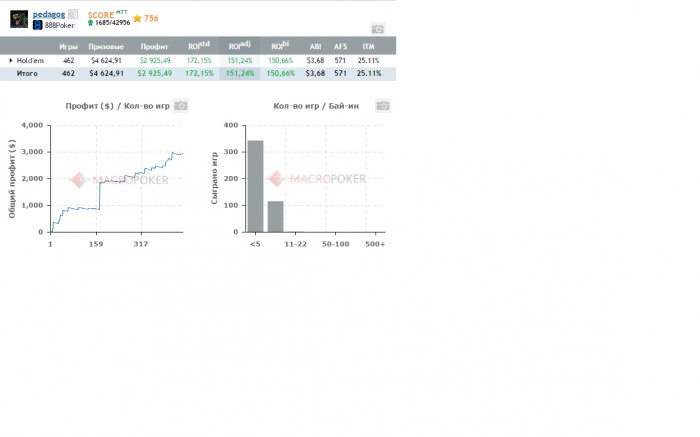Select the ROI adj column header
This screenshot has width=700, height=437.
tap(240, 45)
